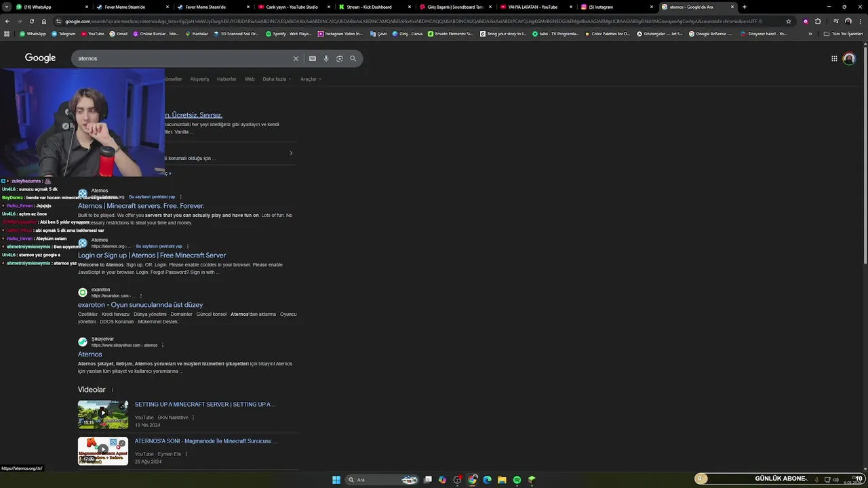Switch to Stream - Kick Dashboard tab

(374, 7)
